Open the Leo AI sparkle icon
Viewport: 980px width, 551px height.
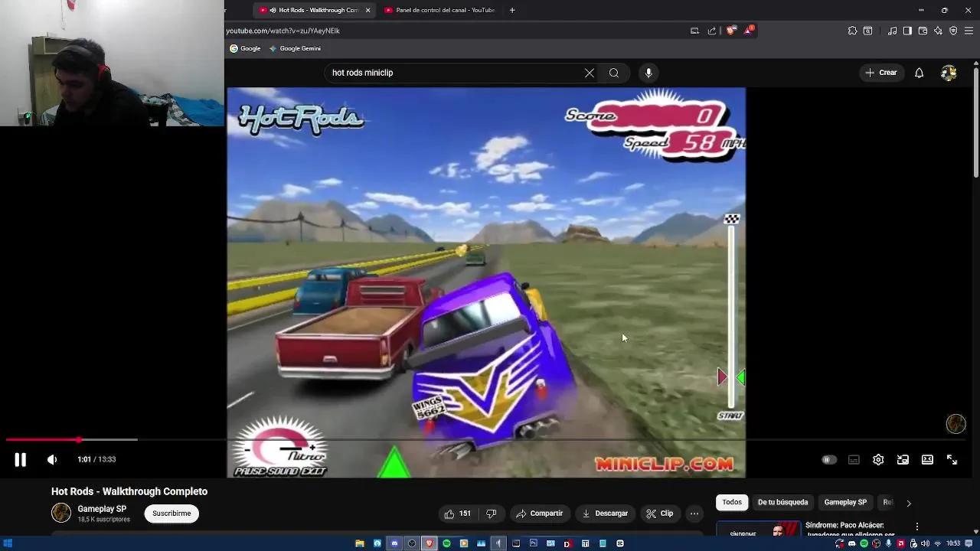coord(938,31)
